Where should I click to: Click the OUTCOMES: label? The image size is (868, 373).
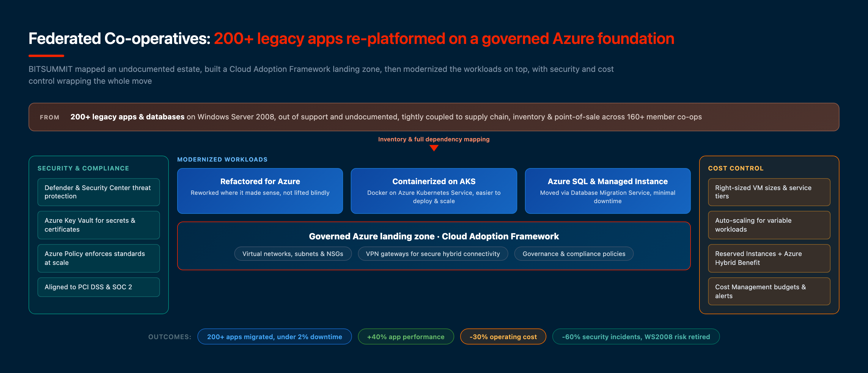[170, 337]
